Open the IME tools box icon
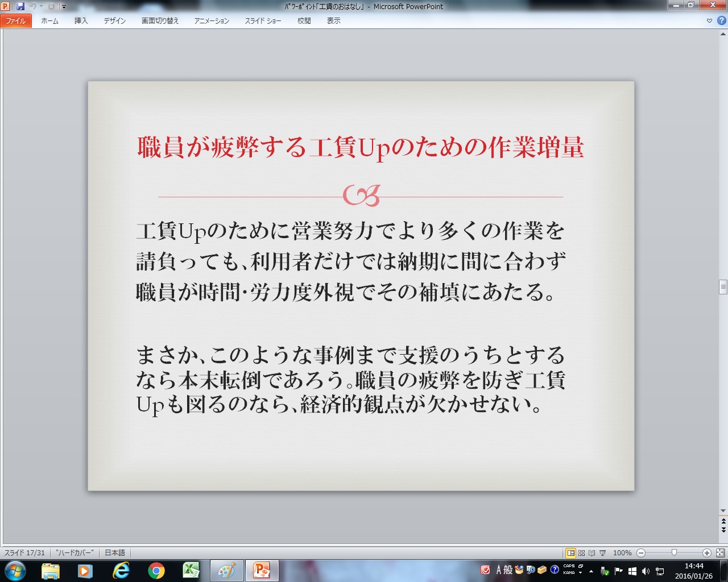 click(542, 569)
